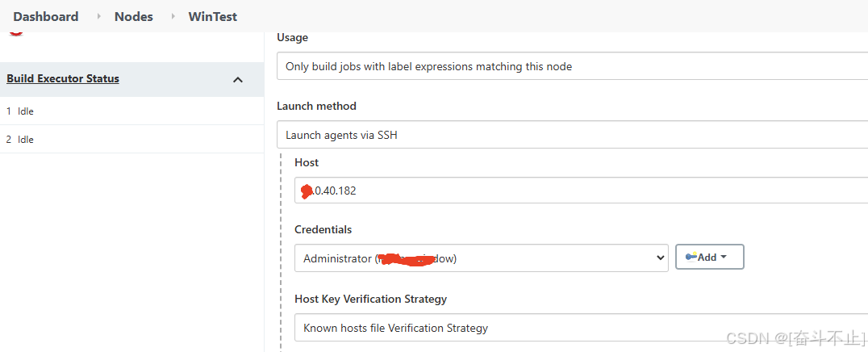Click into the Host address field
Image resolution: width=868 pixels, height=352 pixels.
coord(581,191)
